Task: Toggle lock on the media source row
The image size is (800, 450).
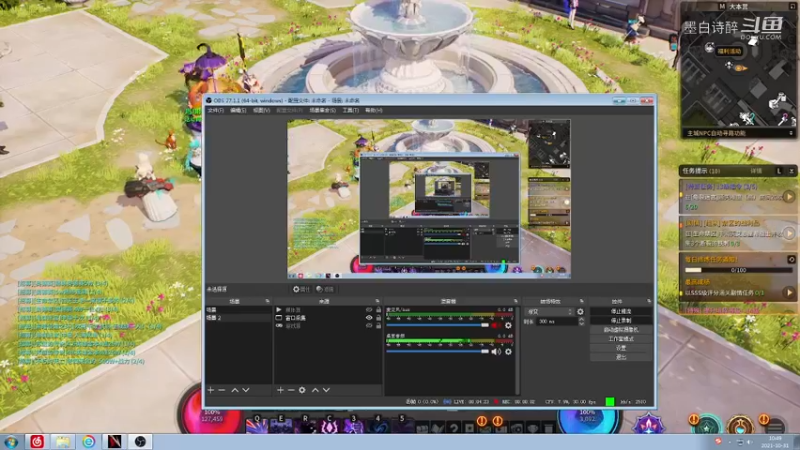Action: 378,310
